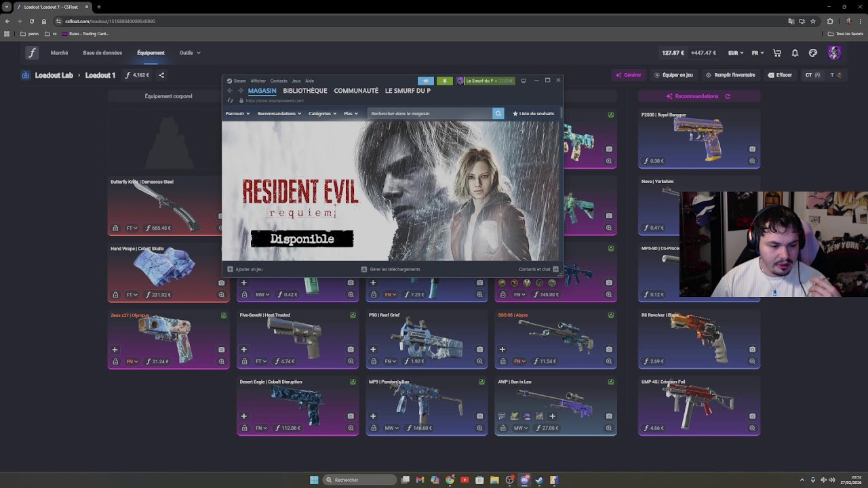The height and width of the screenshot is (488, 868).
Task: Lock the MP9 Pandora's Box slot
Action: click(374, 428)
